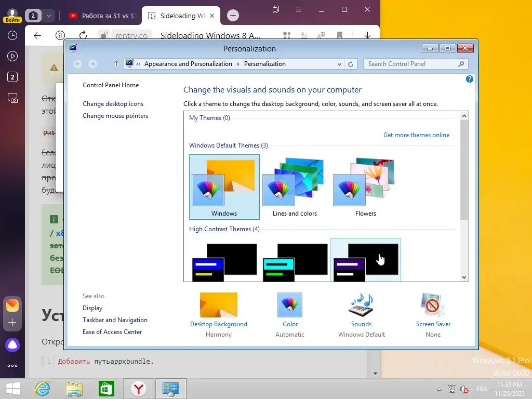Go up one level in Control Panel
The height and width of the screenshot is (399, 532).
116,64
